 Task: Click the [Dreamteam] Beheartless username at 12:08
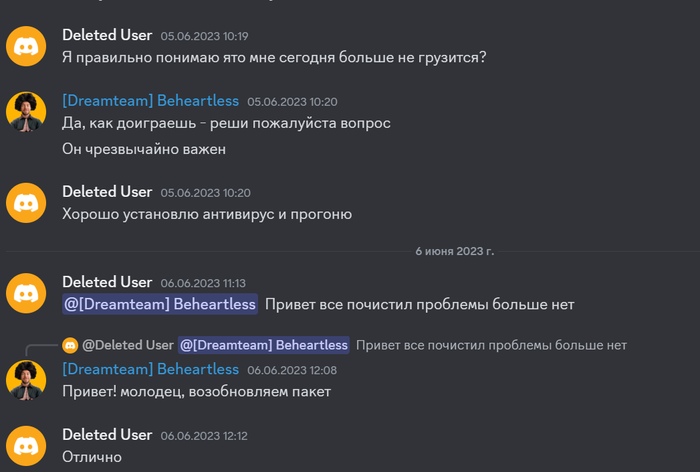150,369
